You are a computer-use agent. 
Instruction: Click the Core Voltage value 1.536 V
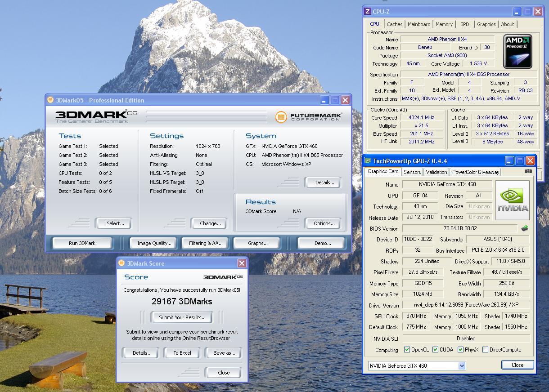pos(478,64)
